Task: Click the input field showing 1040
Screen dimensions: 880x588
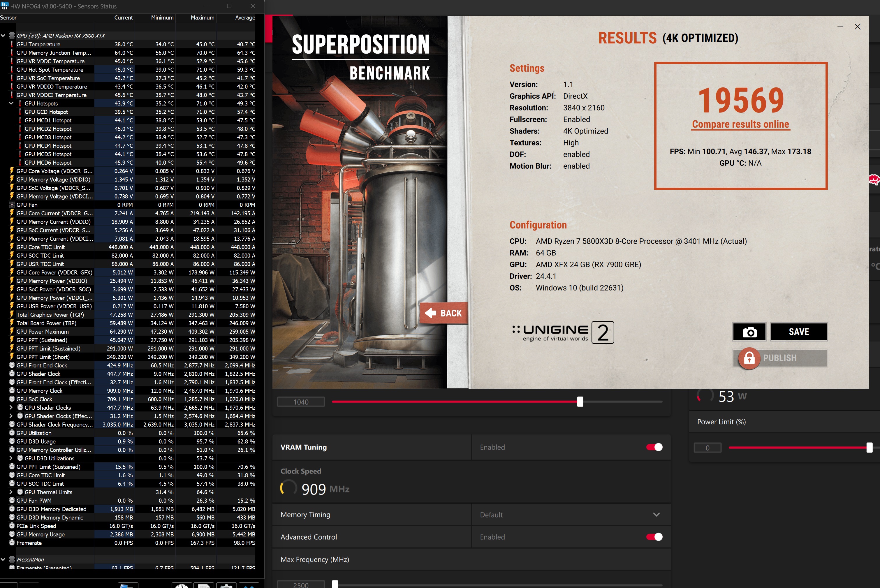Action: (x=301, y=402)
